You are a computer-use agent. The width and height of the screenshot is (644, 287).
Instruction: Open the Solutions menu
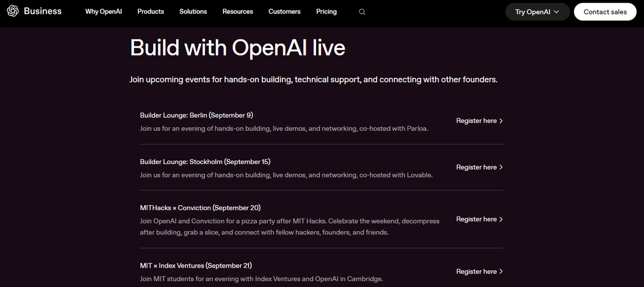click(x=193, y=12)
